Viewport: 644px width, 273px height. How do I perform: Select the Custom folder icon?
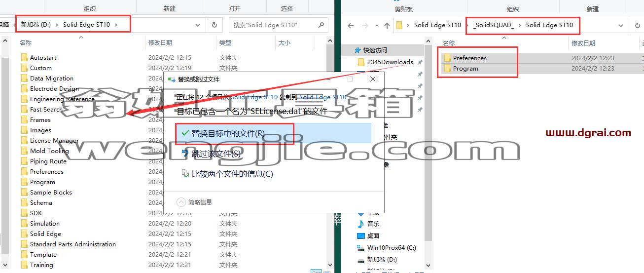click(x=24, y=68)
